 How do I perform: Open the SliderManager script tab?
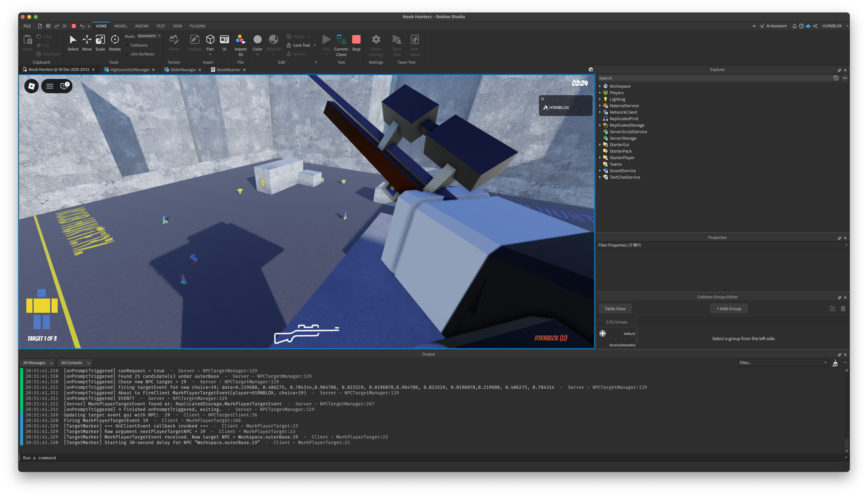pos(183,70)
